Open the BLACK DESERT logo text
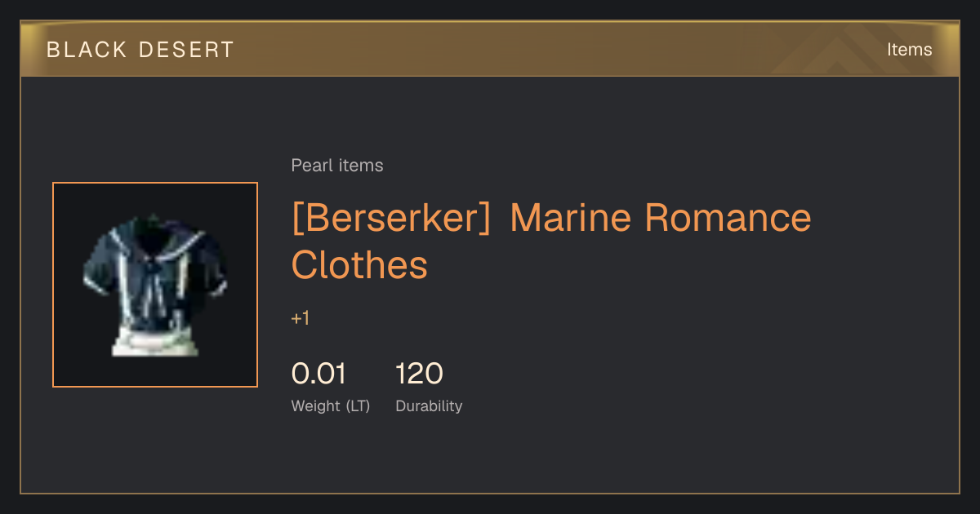Screen dimensions: 980x514 [140, 50]
